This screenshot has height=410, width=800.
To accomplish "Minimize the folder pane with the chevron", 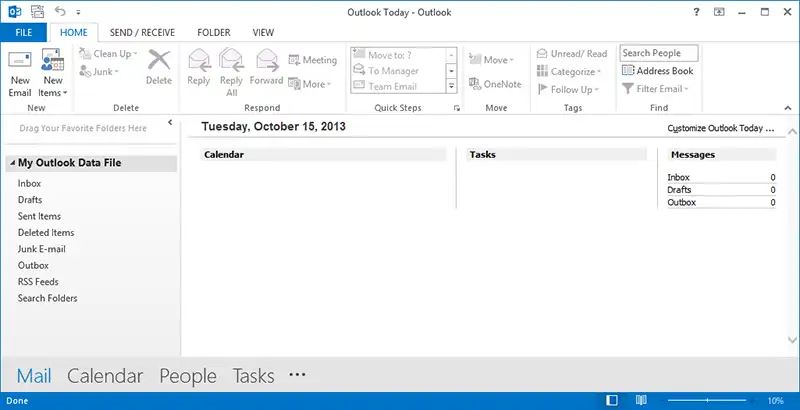I will [x=170, y=122].
